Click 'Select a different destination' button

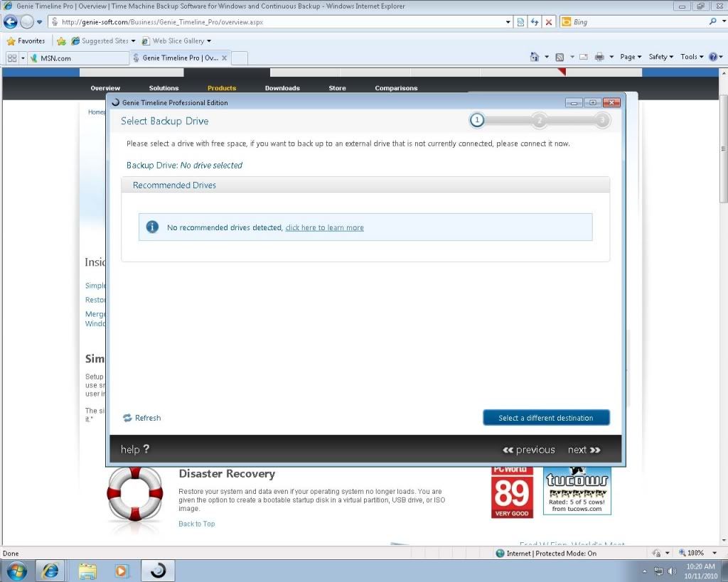[546, 418]
